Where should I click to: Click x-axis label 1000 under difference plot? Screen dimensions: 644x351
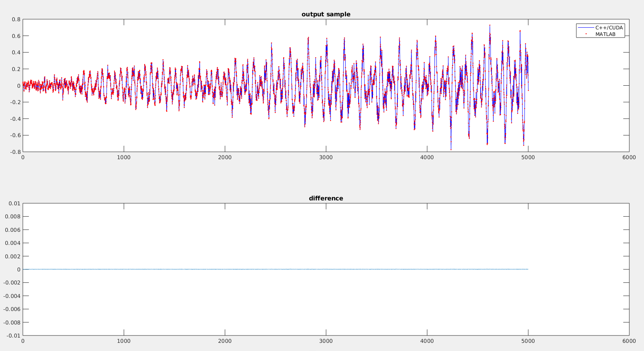tap(124, 341)
